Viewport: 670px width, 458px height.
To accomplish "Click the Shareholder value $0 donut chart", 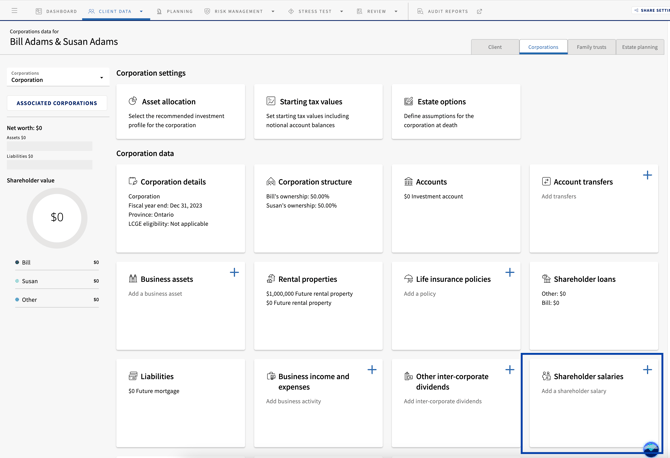I will [x=57, y=218].
